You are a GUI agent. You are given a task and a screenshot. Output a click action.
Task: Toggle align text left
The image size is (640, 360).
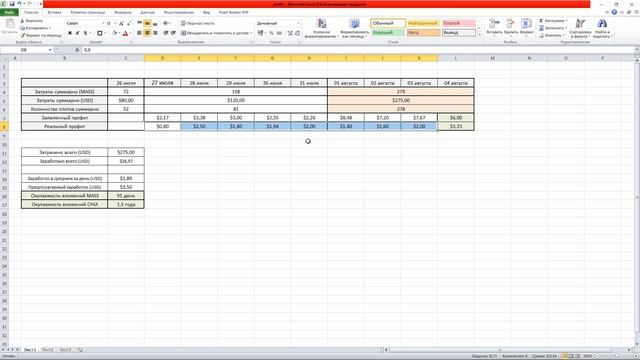coord(140,33)
